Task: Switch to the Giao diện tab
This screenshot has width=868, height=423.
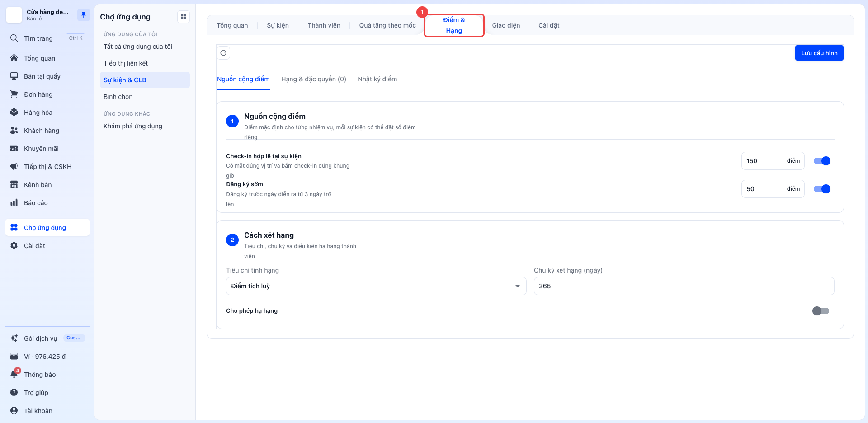Action: pos(506,25)
